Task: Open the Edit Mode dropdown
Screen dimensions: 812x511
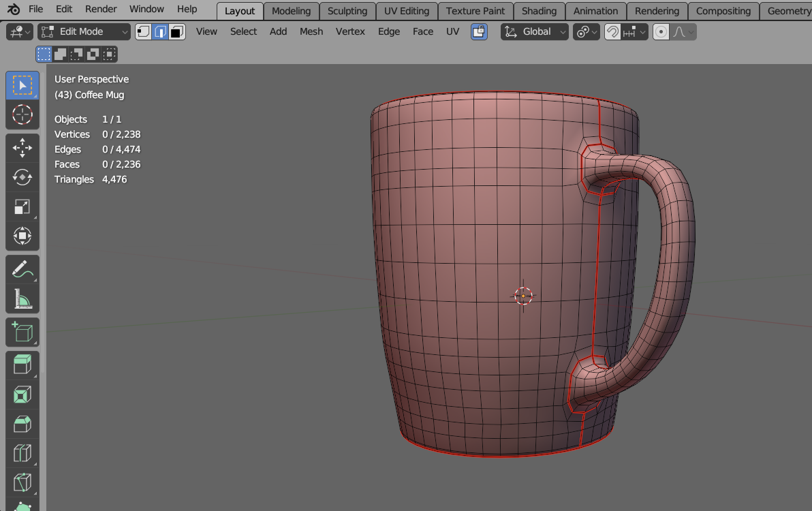Action: (x=84, y=31)
